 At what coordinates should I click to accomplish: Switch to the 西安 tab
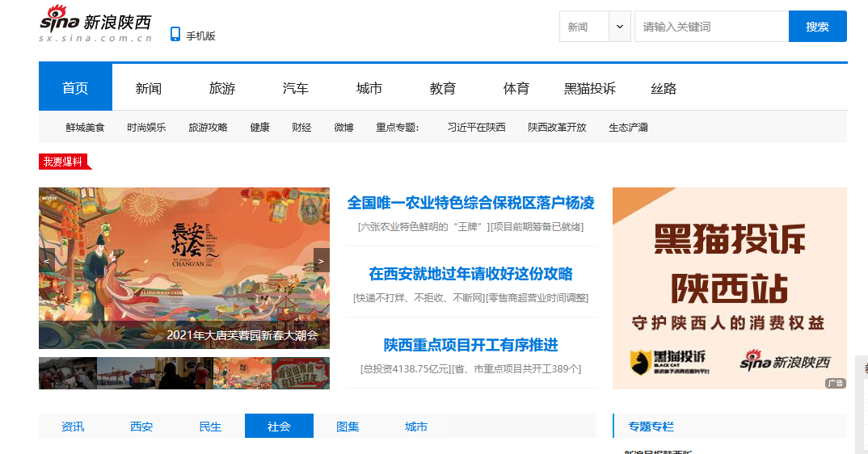pos(141,427)
